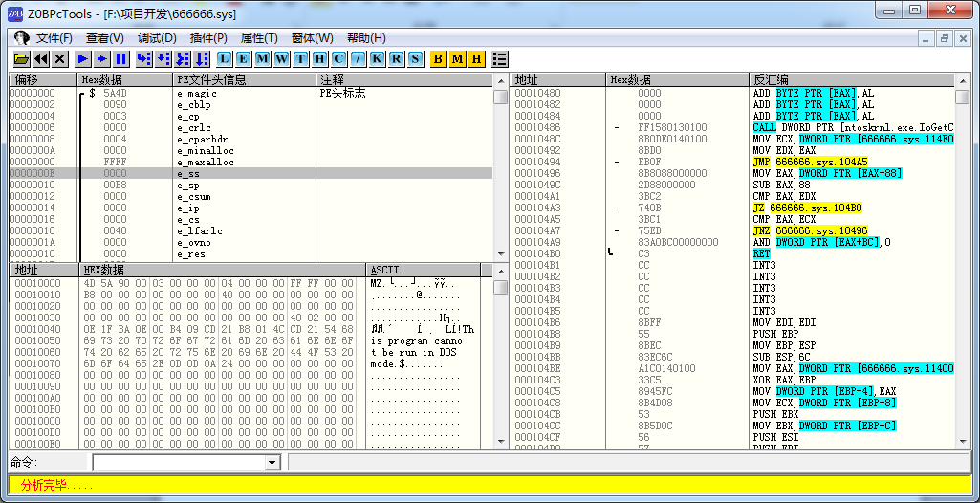The height and width of the screenshot is (503, 980).
Task: Expand the 命令 command combo box dropdown
Action: 272,463
